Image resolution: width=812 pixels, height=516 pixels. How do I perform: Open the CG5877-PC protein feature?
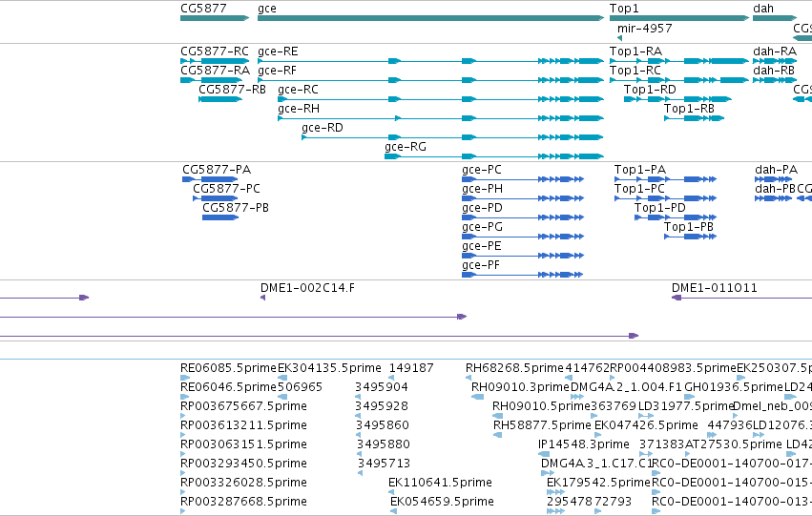click(x=216, y=198)
